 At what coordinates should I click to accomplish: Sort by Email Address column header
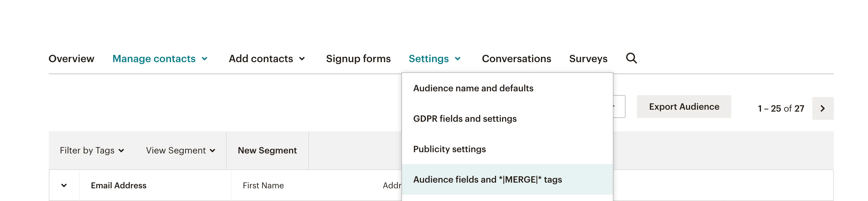tap(119, 185)
